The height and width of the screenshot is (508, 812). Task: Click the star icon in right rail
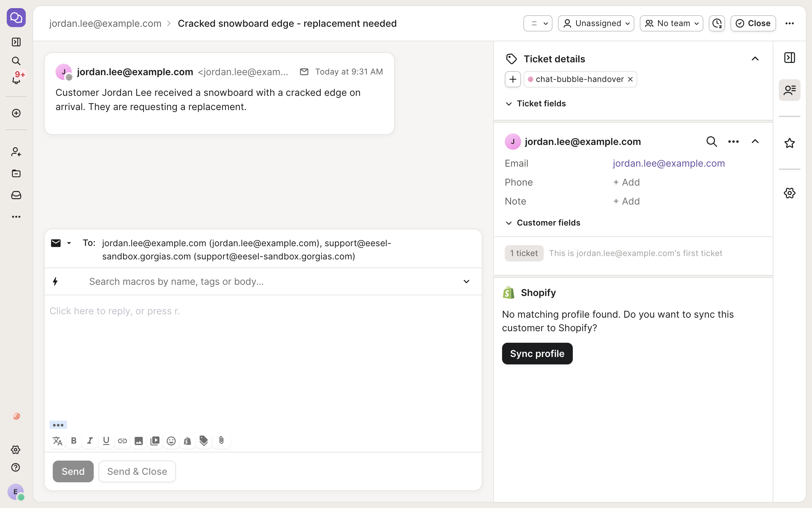click(x=790, y=143)
